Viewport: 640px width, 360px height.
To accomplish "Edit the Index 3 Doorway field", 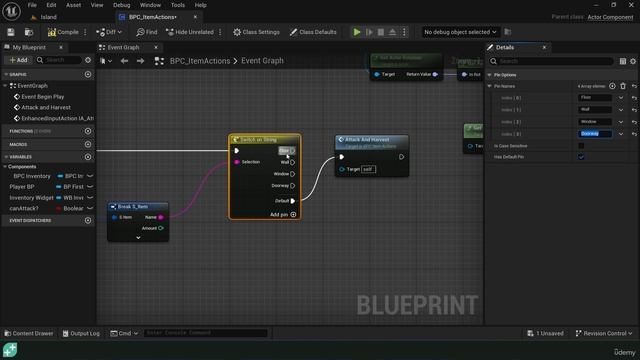I will (x=595, y=134).
